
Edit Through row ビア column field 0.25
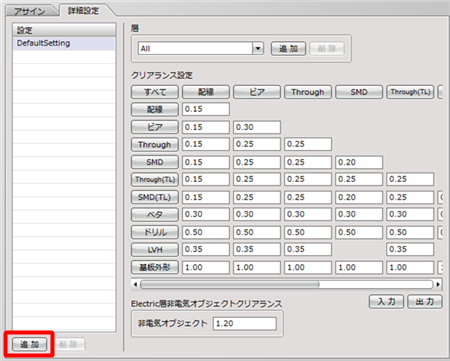coord(257,144)
